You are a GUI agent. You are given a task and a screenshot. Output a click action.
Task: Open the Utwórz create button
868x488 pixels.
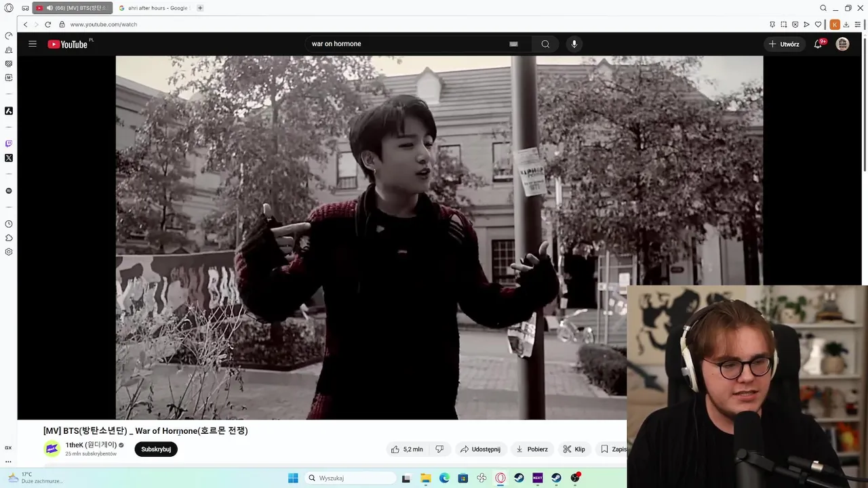(784, 44)
